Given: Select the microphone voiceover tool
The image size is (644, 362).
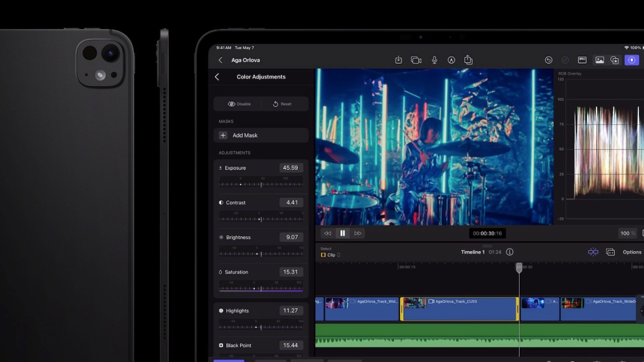Looking at the screenshot, I should point(434,60).
